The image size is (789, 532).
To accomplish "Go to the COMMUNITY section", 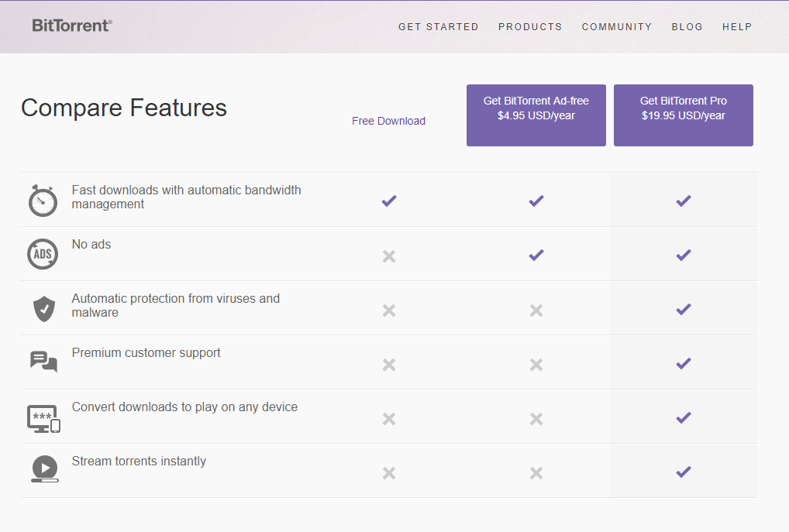I will (x=616, y=27).
